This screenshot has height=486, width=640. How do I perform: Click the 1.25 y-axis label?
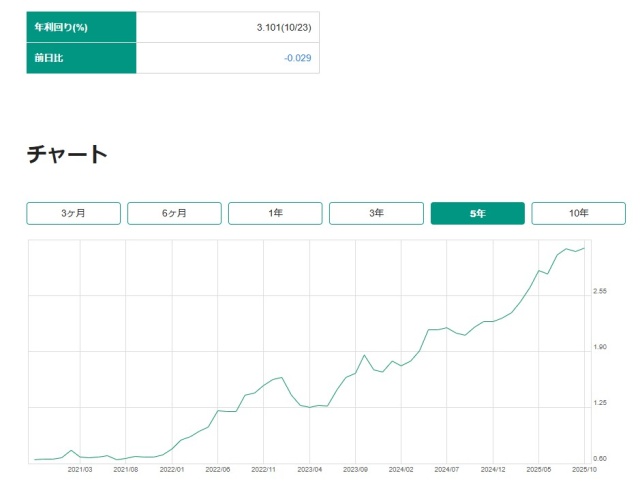(600, 403)
